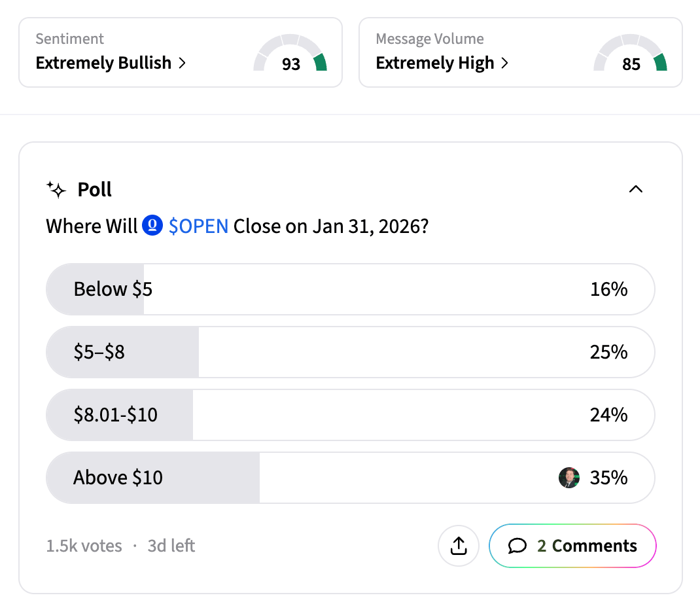Pick the Above $10 poll option

(350, 478)
